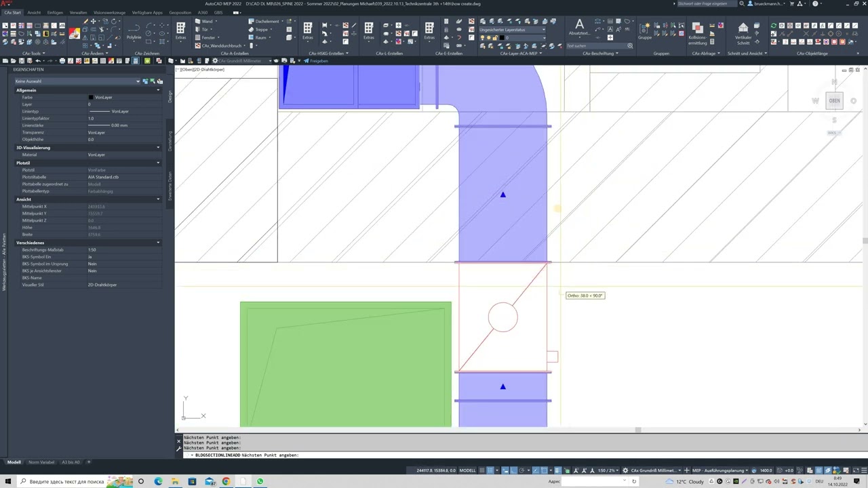
Task: Click the print icon in quick access toolbar
Action: [x=62, y=61]
